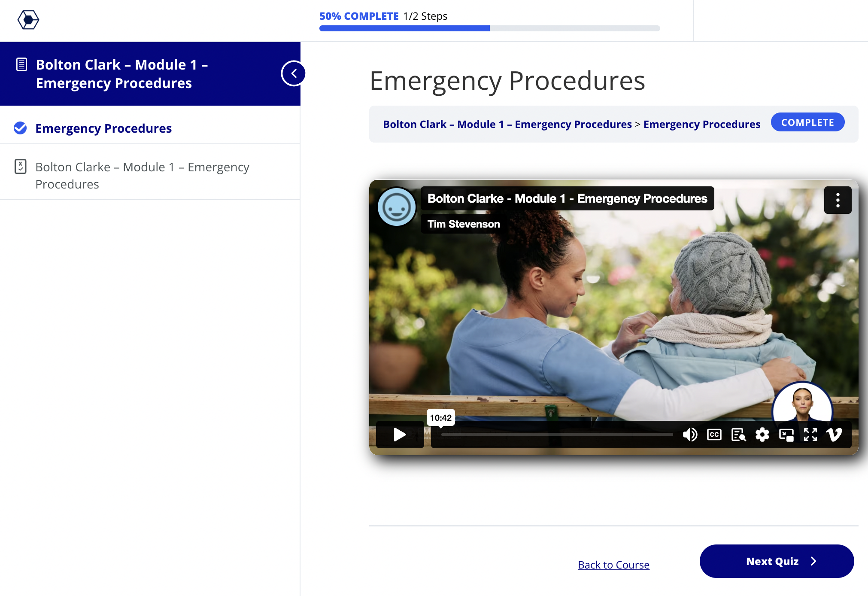
Task: Open the video transcript search
Action: [x=738, y=435]
